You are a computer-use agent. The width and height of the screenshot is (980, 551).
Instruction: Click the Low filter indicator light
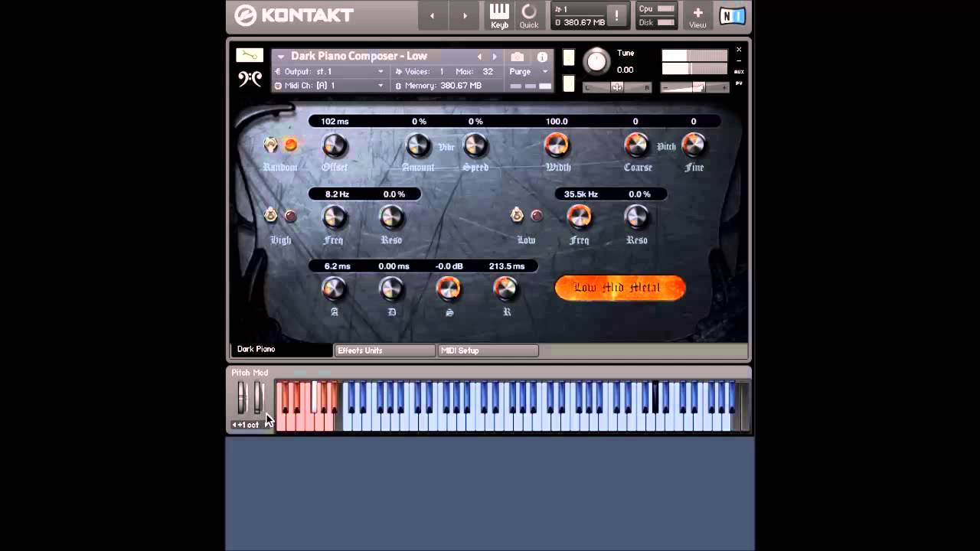[x=537, y=217]
